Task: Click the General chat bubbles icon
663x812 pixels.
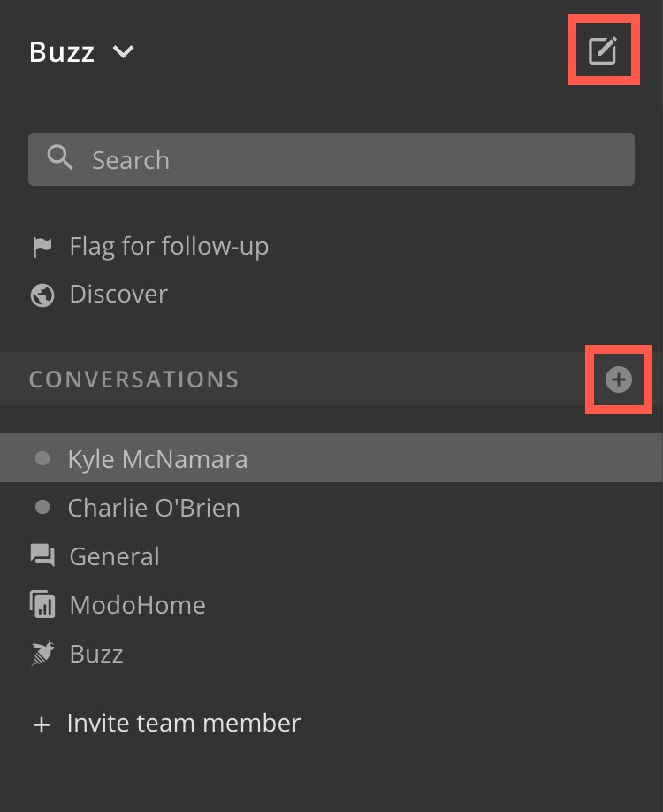Action: [42, 556]
